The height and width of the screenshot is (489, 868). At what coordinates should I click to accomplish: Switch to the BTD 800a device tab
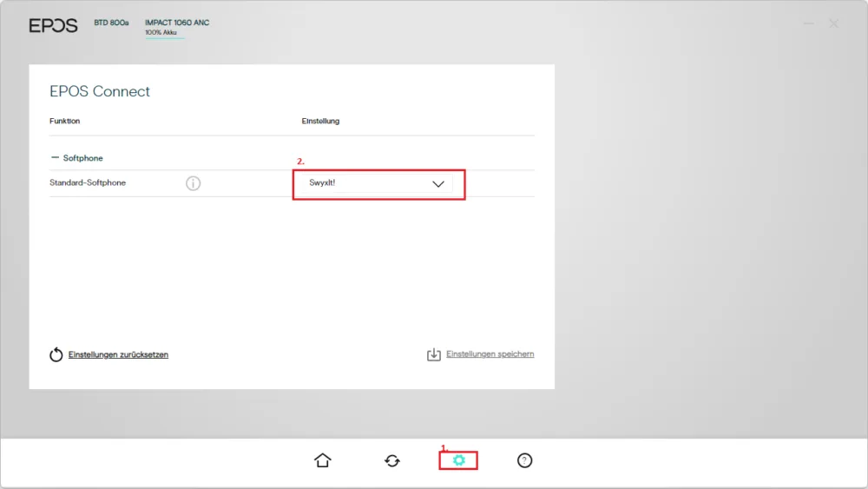pyautogui.click(x=111, y=23)
